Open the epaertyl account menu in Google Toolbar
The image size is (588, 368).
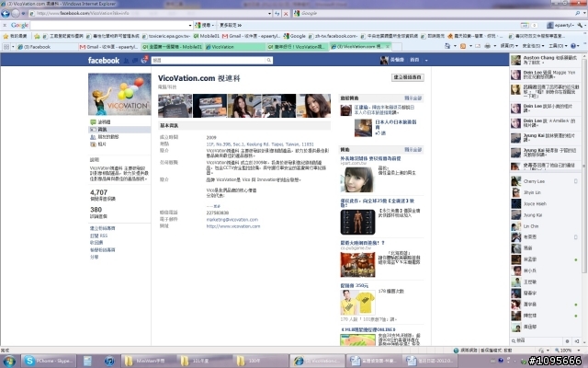[560, 25]
